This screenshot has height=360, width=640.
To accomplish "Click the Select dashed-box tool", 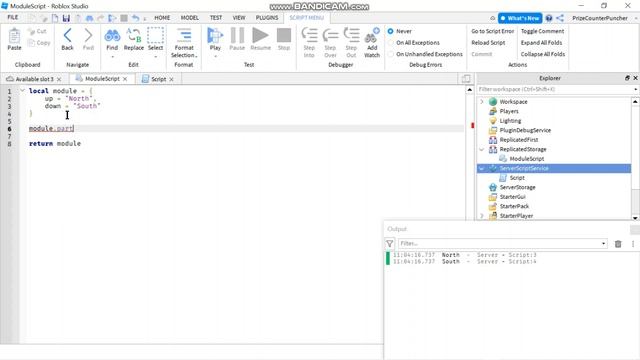I will coord(155,36).
